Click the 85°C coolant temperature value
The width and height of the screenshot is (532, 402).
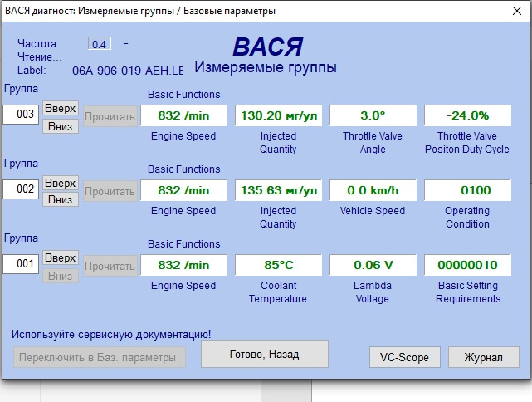tap(279, 265)
